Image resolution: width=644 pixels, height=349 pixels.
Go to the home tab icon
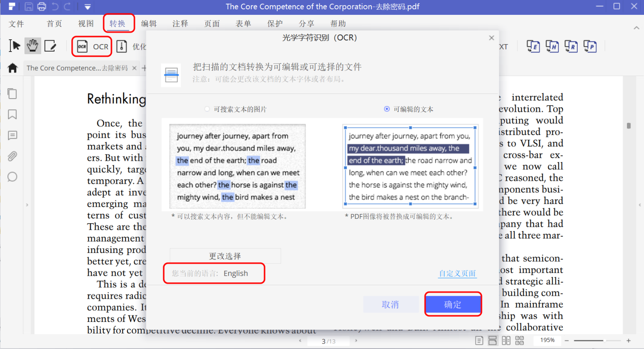13,68
